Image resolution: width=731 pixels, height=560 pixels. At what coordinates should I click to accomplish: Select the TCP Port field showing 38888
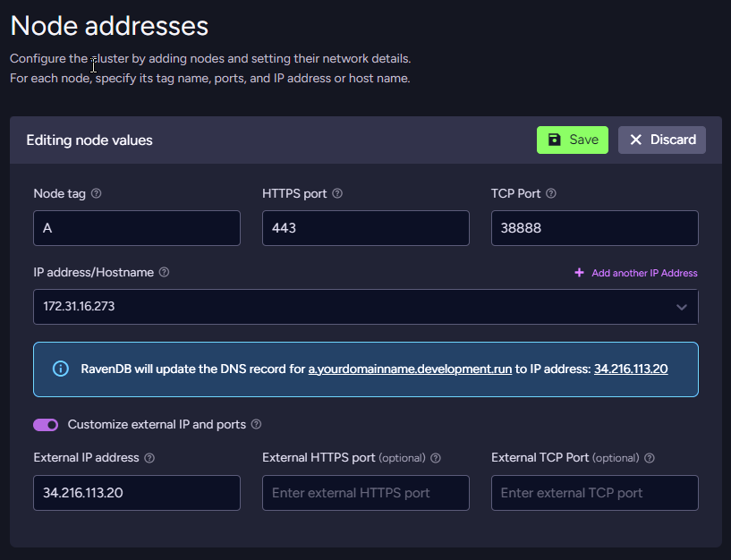pyautogui.click(x=594, y=228)
